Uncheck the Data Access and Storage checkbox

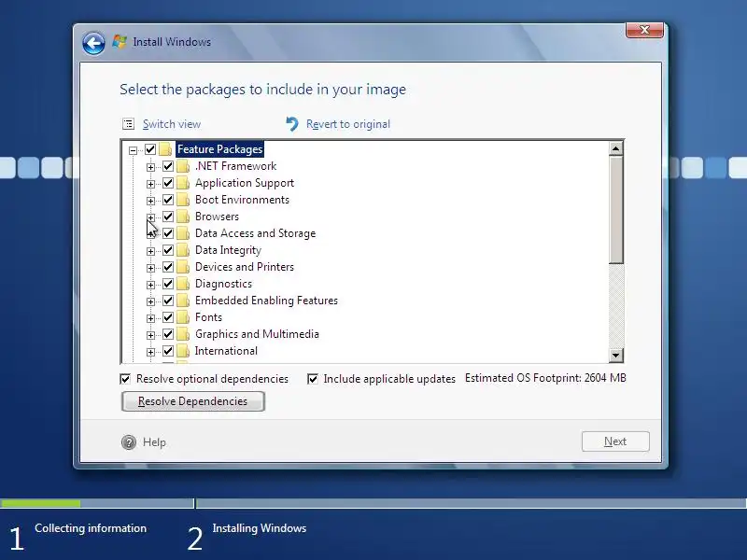click(x=168, y=233)
